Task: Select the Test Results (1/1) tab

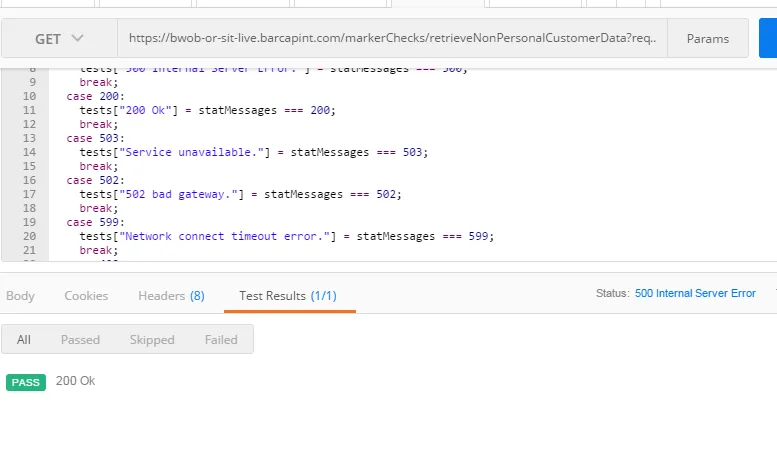Action: pos(288,296)
